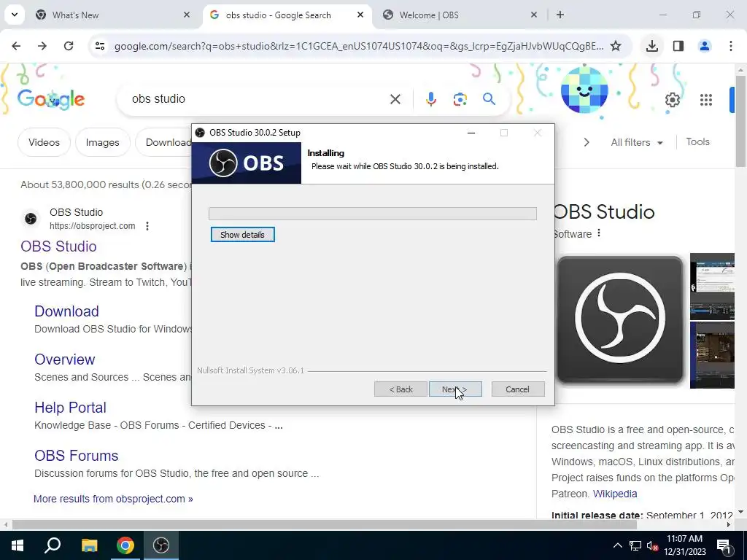The image size is (747, 560).
Task: Open the Download sitelink
Action: pyautogui.click(x=66, y=311)
